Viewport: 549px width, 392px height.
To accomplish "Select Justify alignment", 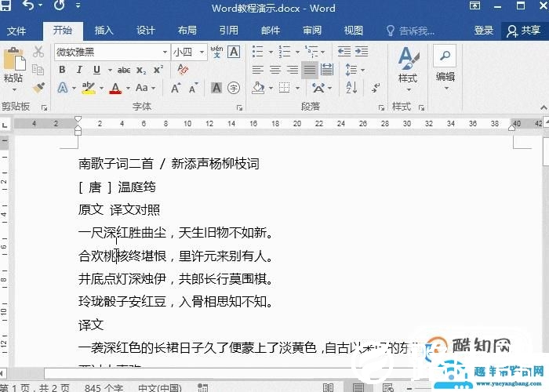I will (310, 70).
